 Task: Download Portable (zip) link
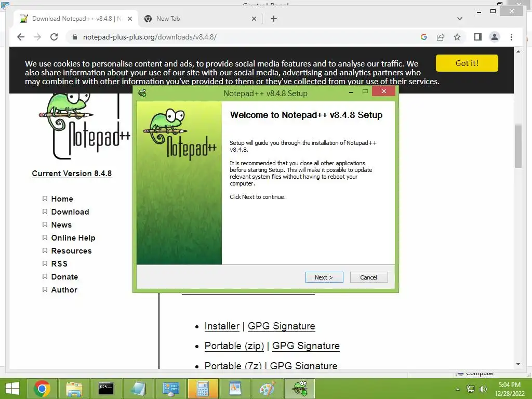point(234,345)
